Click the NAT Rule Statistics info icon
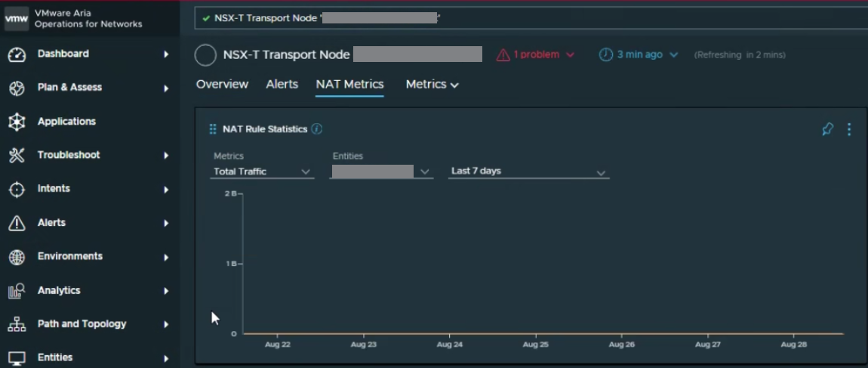The image size is (868, 368). [317, 129]
